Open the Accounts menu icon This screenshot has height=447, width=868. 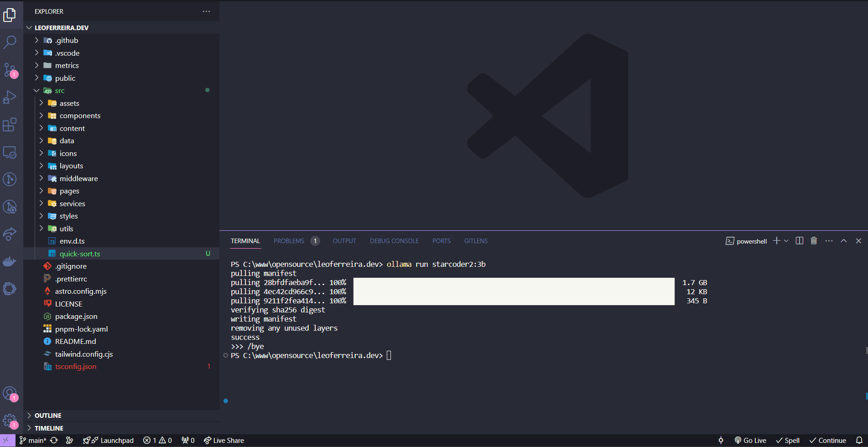pyautogui.click(x=10, y=393)
